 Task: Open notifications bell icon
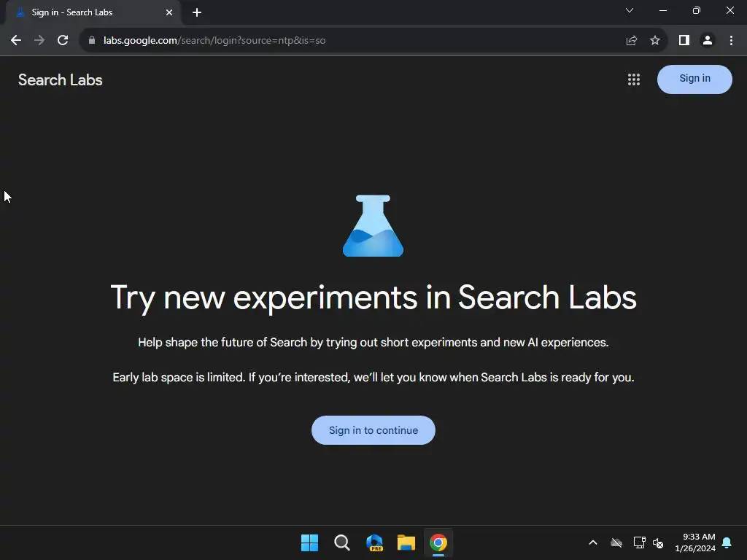coord(727,542)
